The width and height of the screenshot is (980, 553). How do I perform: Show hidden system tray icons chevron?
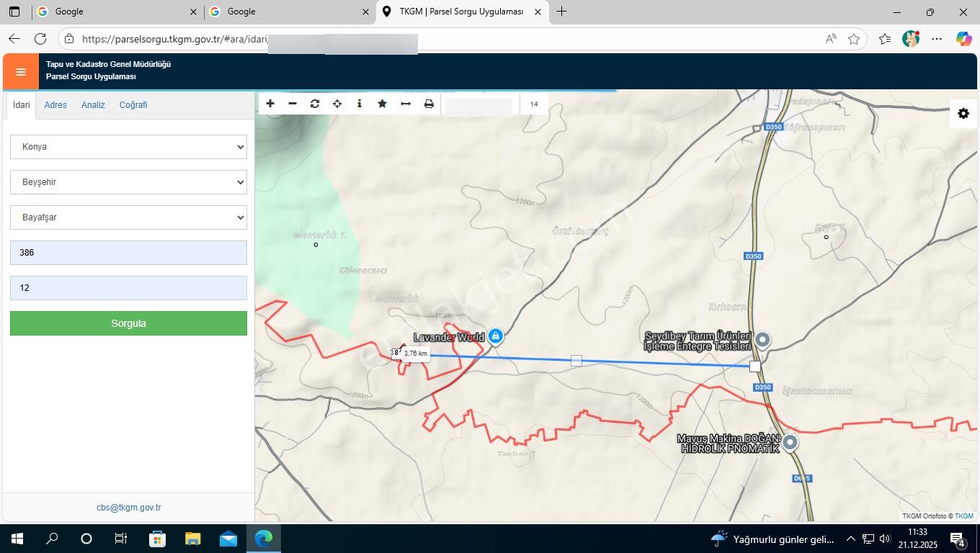click(850, 539)
